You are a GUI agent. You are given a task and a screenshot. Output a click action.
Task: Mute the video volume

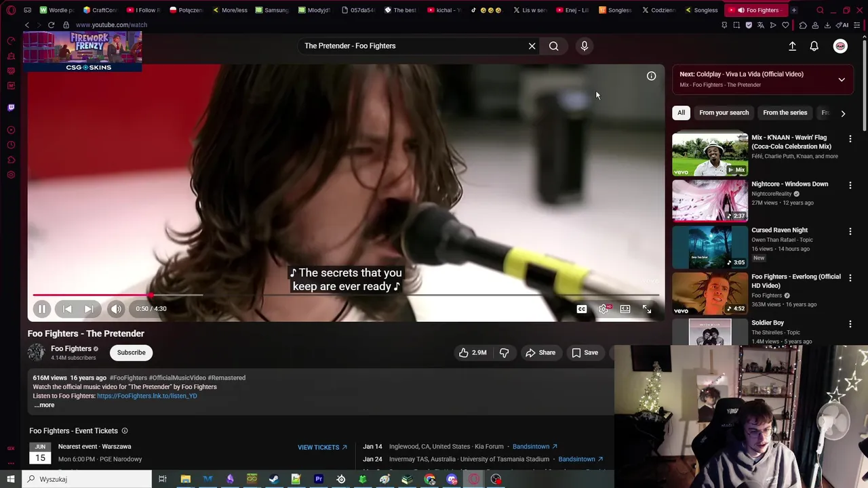tap(116, 309)
